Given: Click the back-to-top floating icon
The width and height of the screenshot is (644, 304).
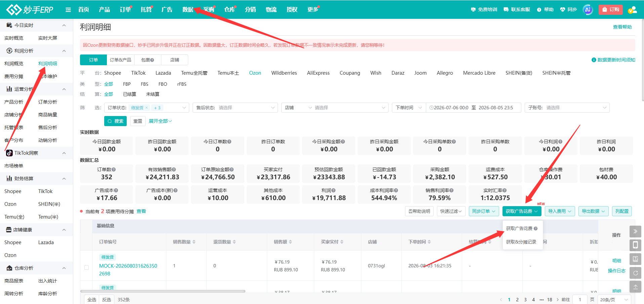Looking at the screenshot, I should [635, 287].
